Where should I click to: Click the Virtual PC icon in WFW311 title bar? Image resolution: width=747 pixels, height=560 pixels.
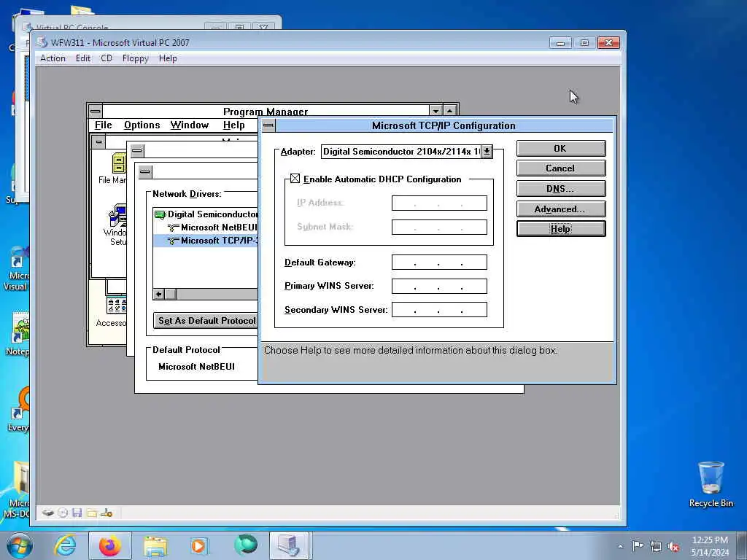(42, 42)
